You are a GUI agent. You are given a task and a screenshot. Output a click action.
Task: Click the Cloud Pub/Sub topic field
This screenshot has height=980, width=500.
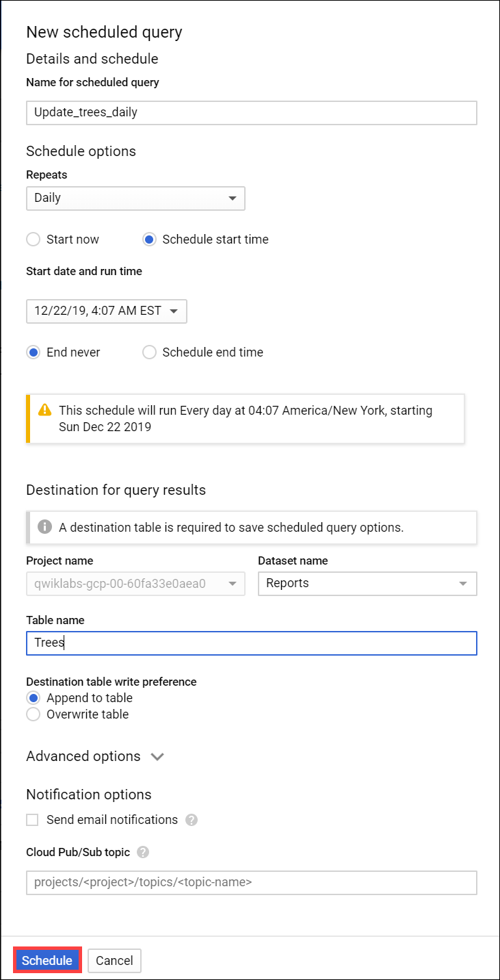click(x=250, y=882)
